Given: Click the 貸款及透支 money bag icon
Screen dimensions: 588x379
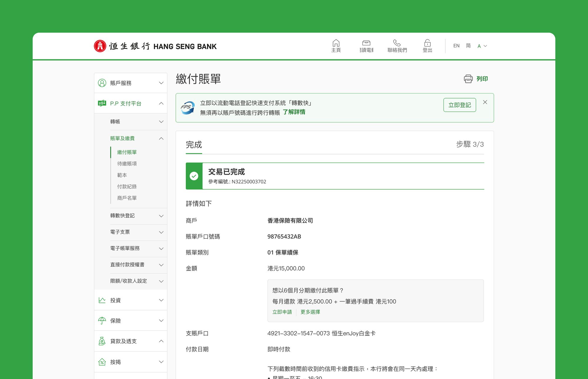Looking at the screenshot, I should tap(102, 341).
